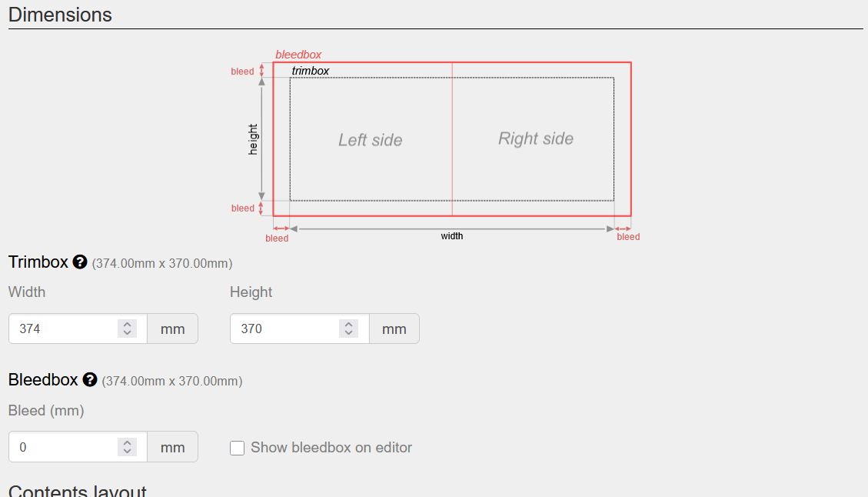Click the Trimbox help question-mark icon
Screen dimensions: 868x497
tap(80, 262)
